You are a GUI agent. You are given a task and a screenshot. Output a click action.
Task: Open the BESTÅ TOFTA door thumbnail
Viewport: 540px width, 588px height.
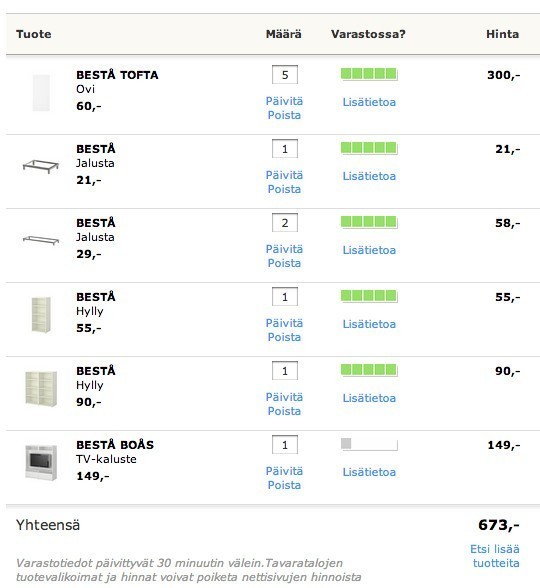(x=41, y=93)
